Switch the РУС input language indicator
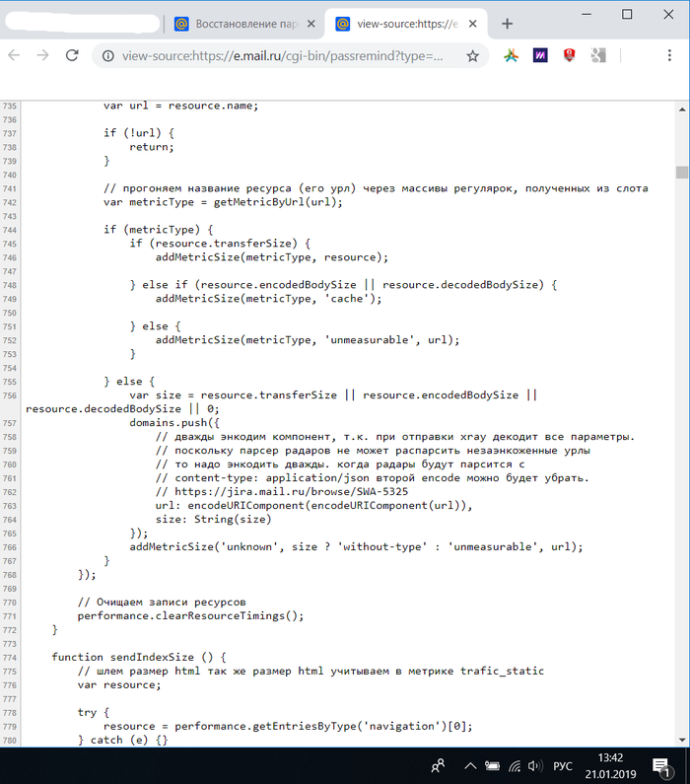Screen dimensions: 690x784 coord(561,765)
